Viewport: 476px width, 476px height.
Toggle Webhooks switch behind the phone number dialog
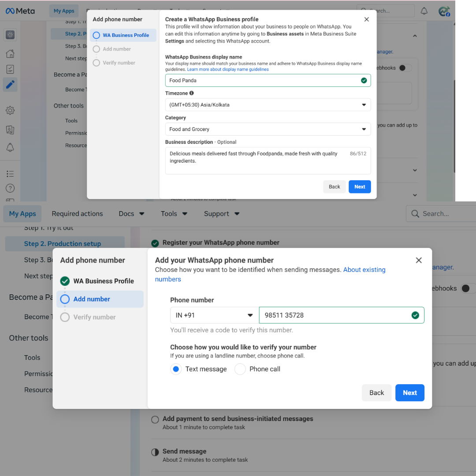coord(468,288)
